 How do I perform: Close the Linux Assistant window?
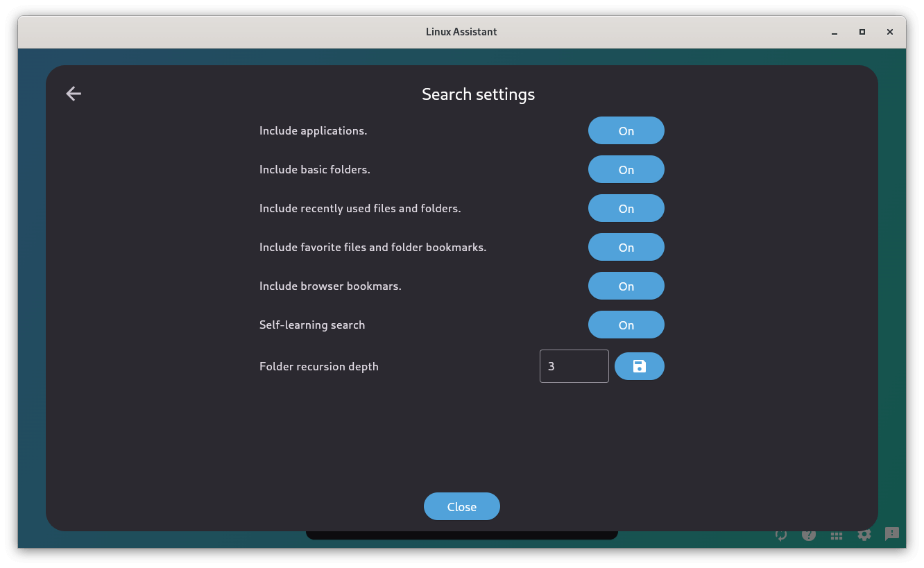click(x=889, y=32)
